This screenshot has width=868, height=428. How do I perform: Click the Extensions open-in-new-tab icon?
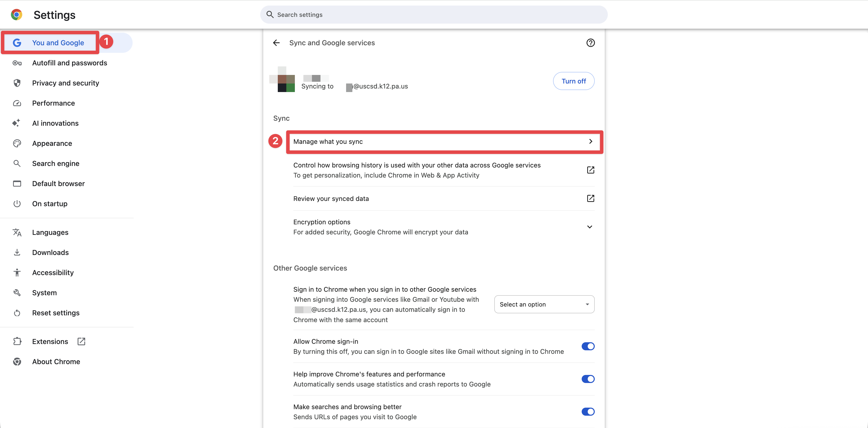[x=81, y=341]
